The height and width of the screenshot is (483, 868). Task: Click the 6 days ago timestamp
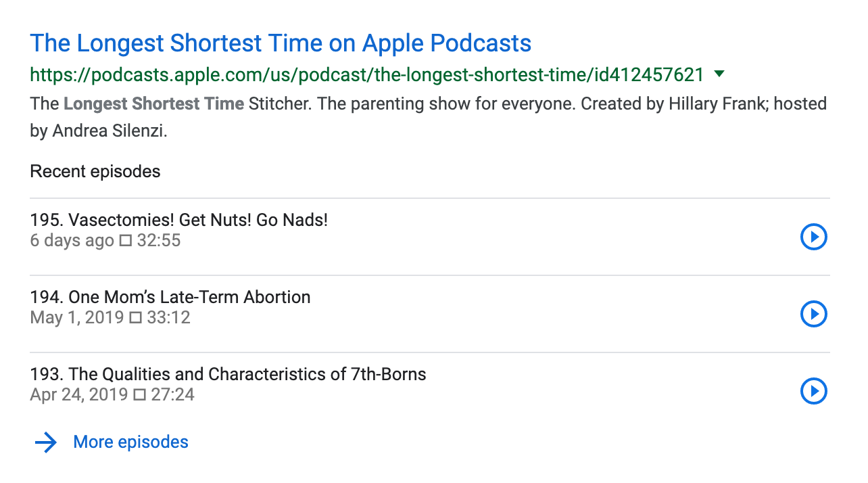click(x=72, y=241)
